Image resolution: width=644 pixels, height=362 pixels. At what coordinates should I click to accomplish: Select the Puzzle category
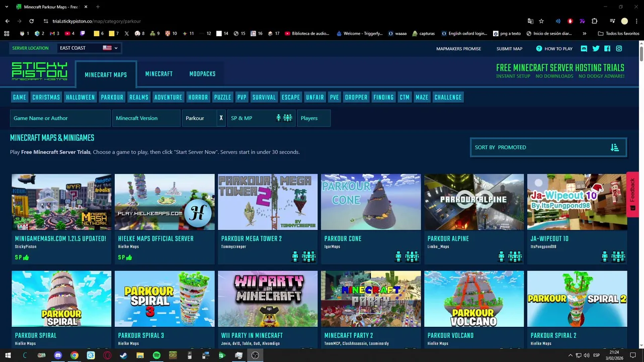(222, 98)
